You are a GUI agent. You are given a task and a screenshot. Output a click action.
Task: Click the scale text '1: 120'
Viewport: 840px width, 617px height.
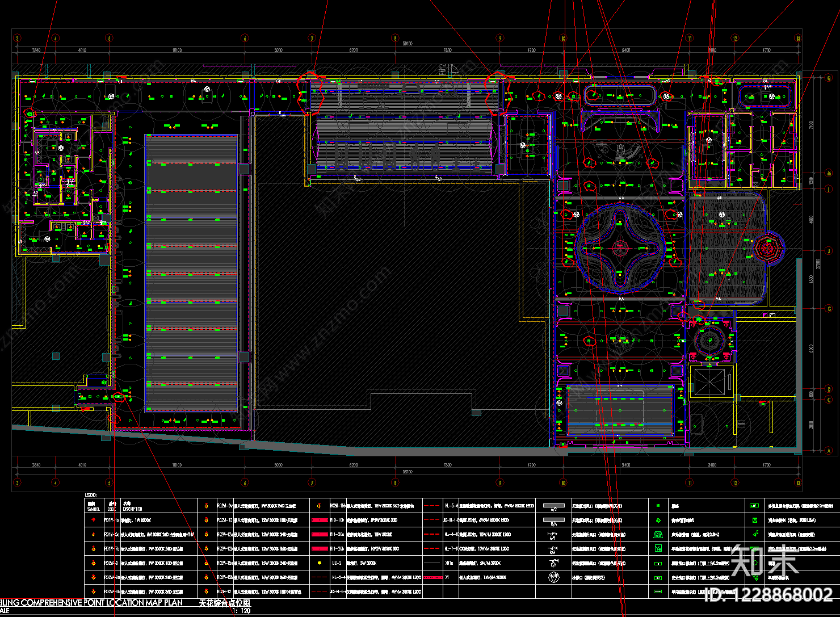click(241, 611)
